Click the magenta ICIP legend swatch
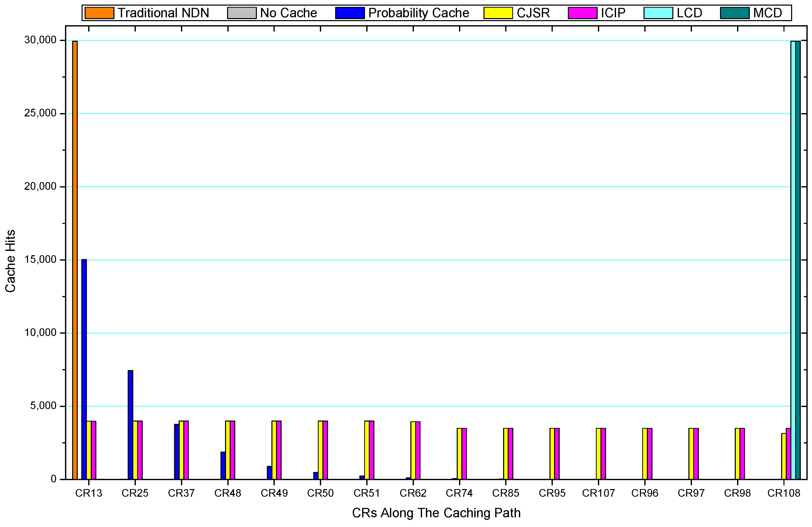The image size is (812, 527). (582, 13)
